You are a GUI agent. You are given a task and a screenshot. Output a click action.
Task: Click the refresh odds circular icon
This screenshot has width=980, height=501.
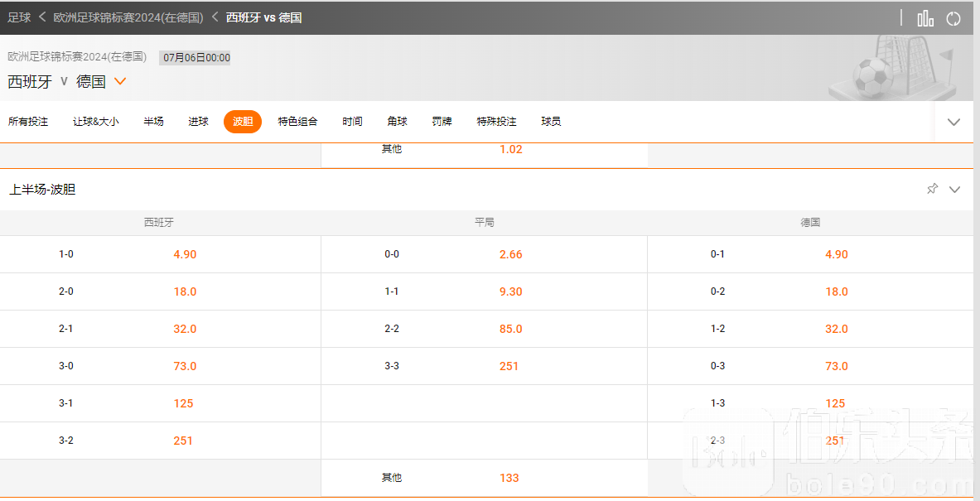(x=953, y=18)
